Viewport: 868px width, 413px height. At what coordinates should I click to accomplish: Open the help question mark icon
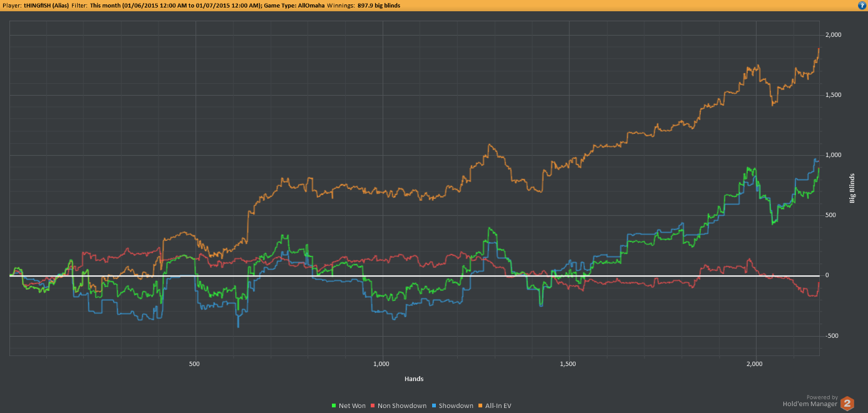pyautogui.click(x=862, y=5)
